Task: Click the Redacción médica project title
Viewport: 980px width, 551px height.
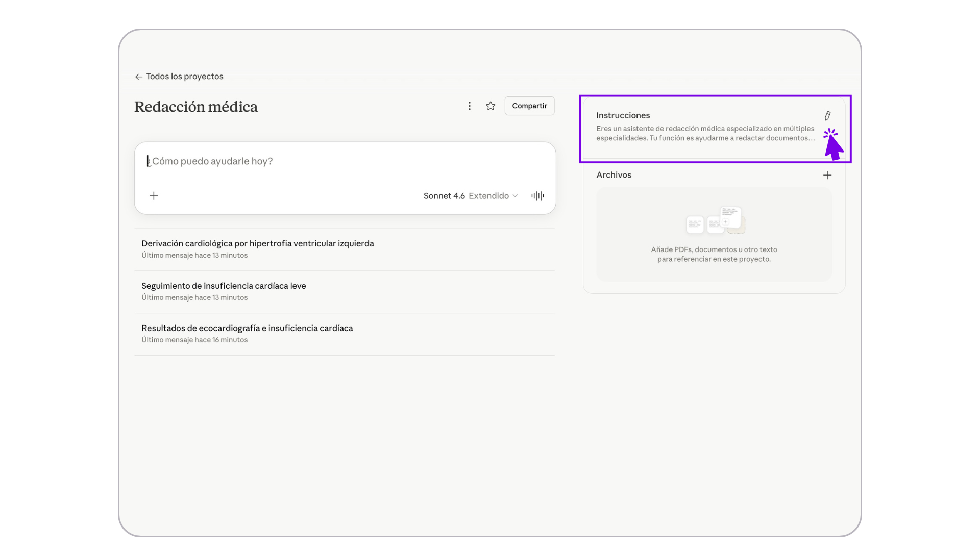Action: pyautogui.click(x=196, y=107)
